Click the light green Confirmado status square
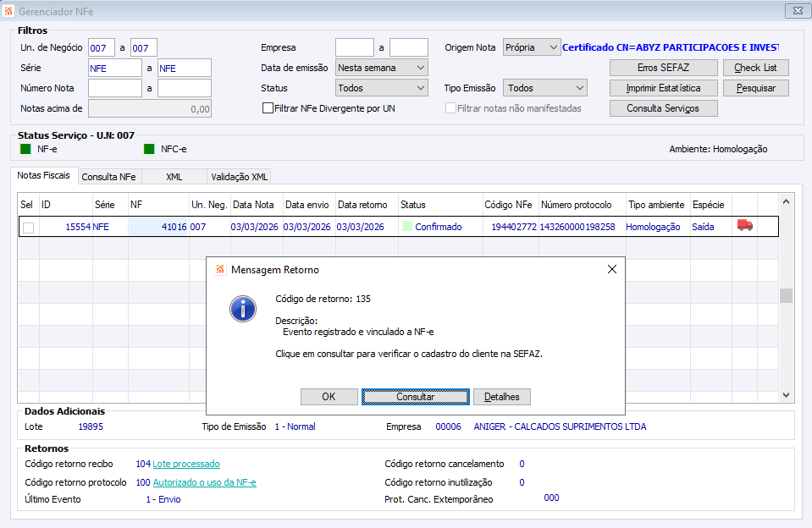The height and width of the screenshot is (528, 812). [x=407, y=226]
